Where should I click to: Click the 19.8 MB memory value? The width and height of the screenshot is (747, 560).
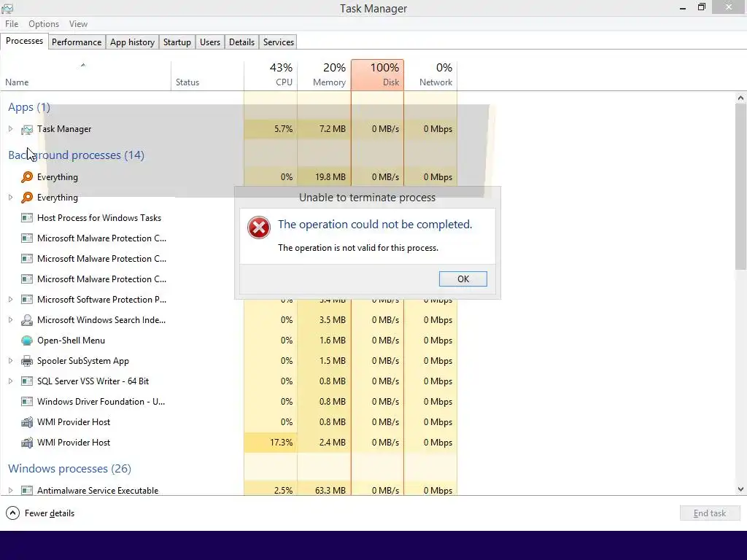click(330, 177)
